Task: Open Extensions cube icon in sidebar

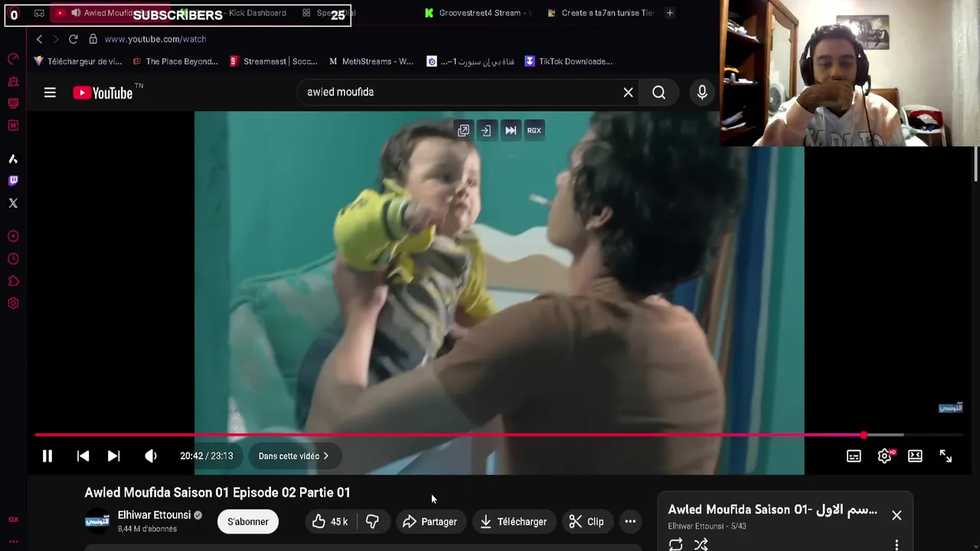Action: (13, 282)
